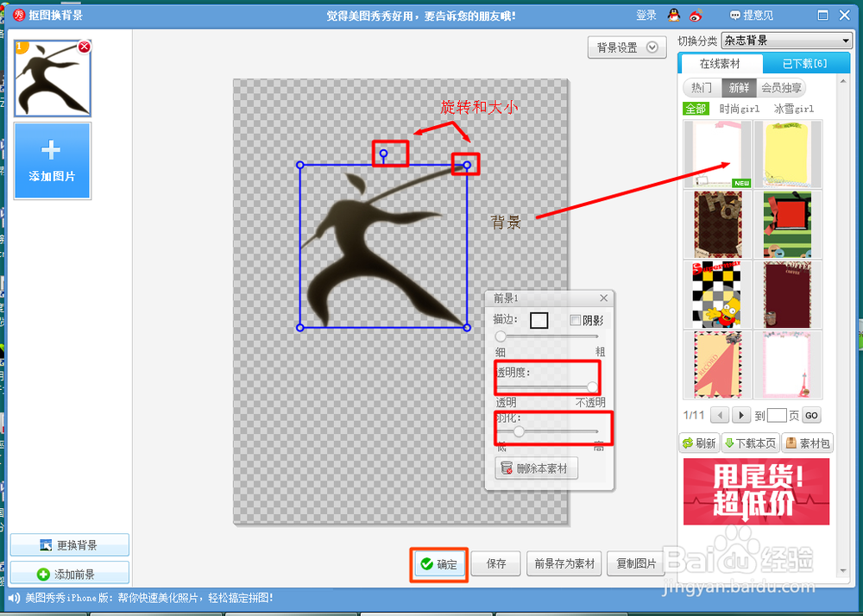Go to previous materials page arrow
This screenshot has width=863, height=616.
(720, 415)
